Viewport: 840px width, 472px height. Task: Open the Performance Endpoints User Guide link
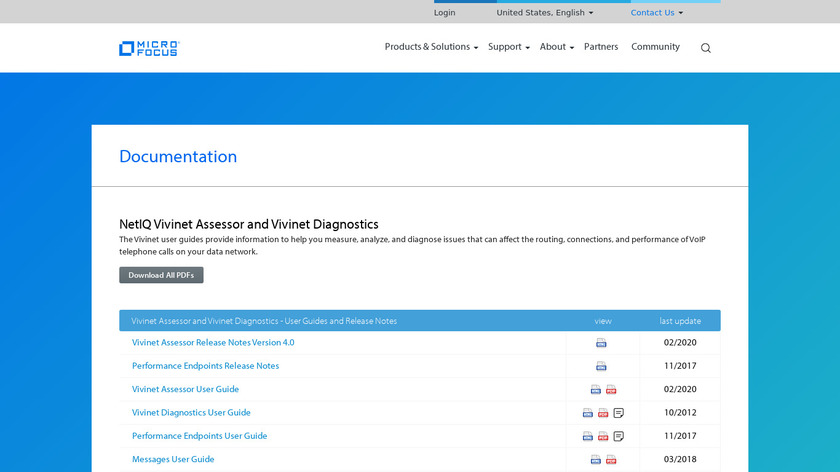tap(199, 437)
